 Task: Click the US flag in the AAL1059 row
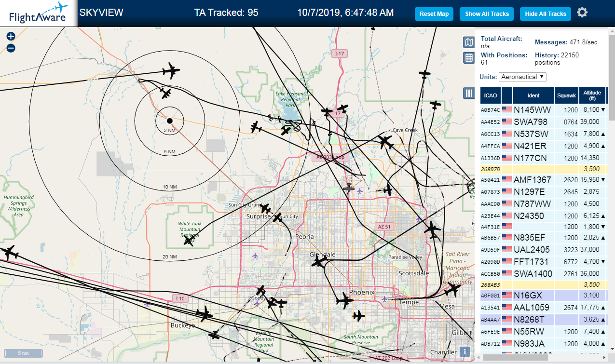[507, 307]
